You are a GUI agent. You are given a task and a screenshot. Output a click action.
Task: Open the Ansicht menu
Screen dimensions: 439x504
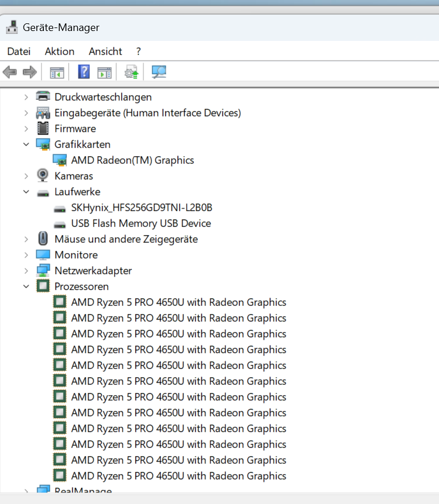(105, 51)
